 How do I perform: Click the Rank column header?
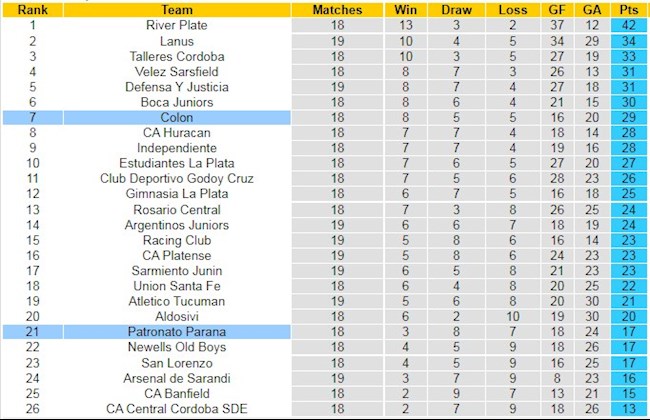click(32, 10)
